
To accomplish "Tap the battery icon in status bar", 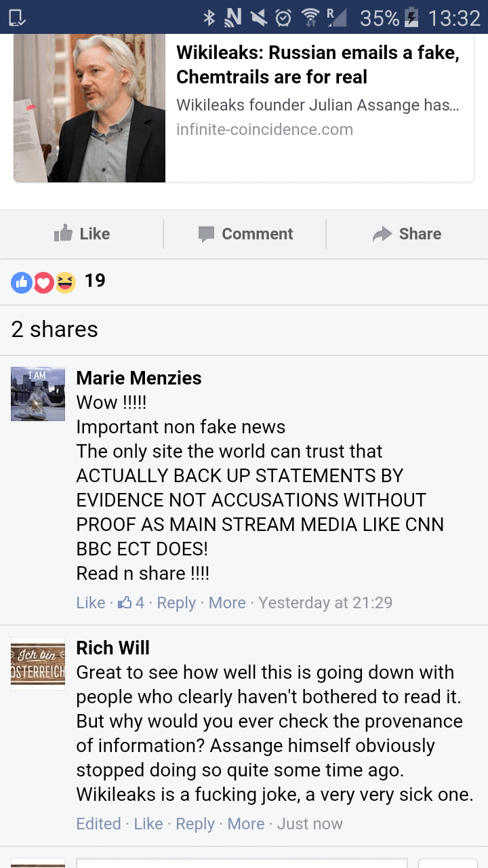I will tap(411, 18).
